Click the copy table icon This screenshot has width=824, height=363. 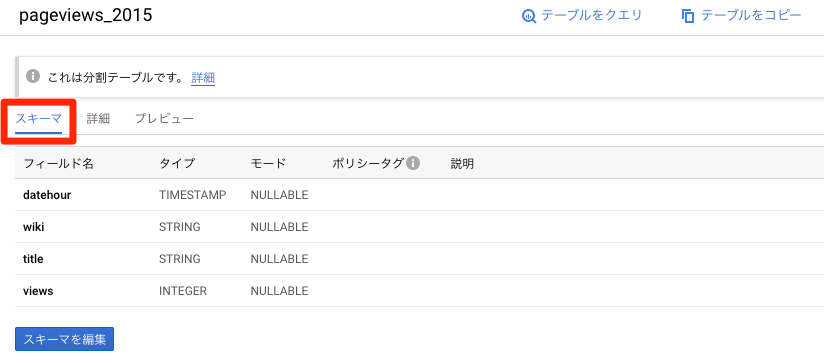coord(687,16)
